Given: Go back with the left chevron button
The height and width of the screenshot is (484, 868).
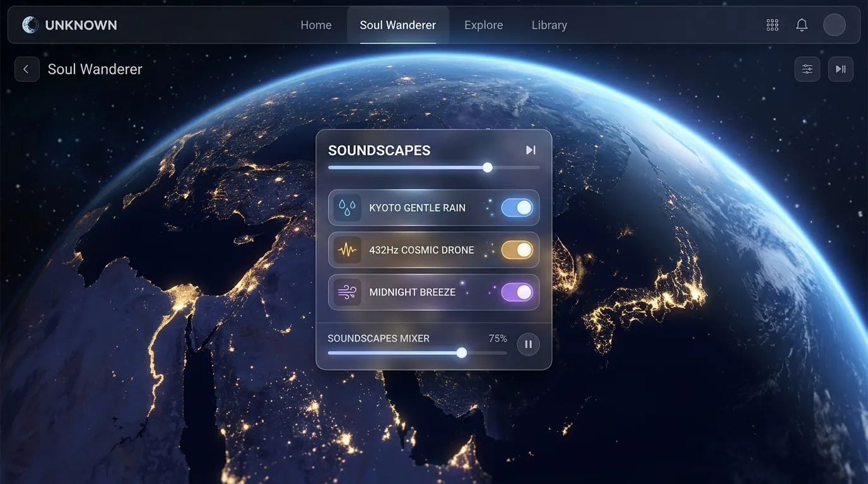Looking at the screenshot, I should pyautogui.click(x=26, y=69).
